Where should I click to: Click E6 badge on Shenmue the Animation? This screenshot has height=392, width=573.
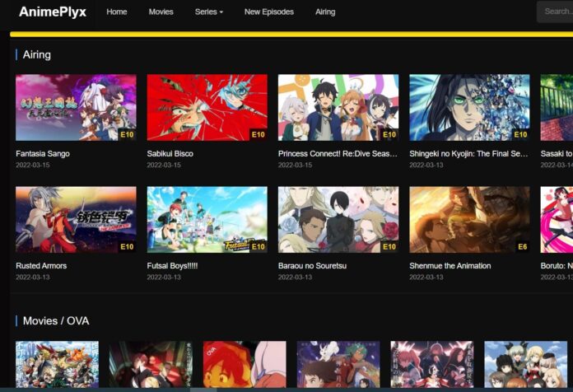coord(523,247)
